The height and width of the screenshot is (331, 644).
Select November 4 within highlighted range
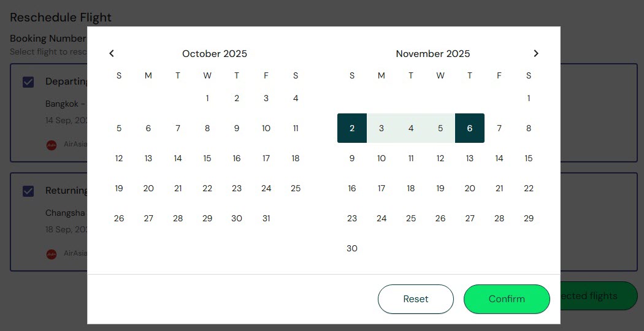tap(411, 128)
